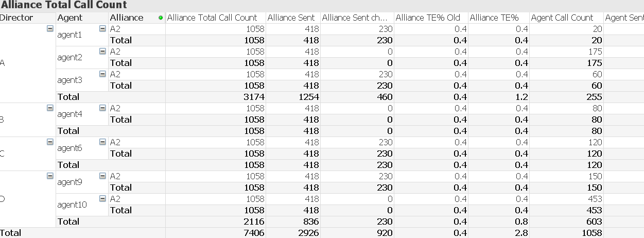Viewport: 644px width, 238px height.
Task: Collapse the agent1 row breakdown
Action: click(x=102, y=29)
